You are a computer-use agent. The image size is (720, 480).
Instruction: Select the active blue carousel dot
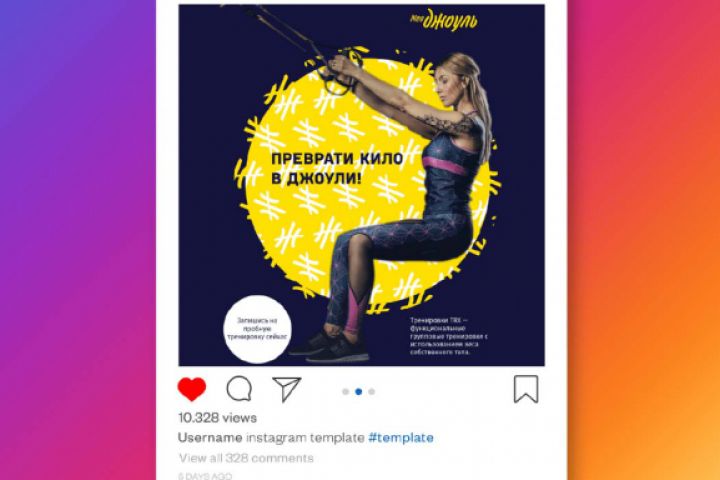(359, 391)
